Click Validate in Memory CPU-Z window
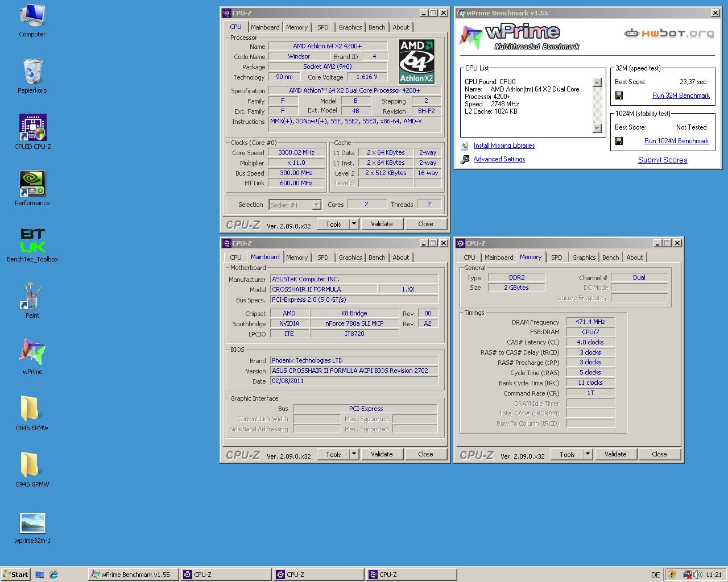This screenshot has height=582, width=728. (615, 454)
